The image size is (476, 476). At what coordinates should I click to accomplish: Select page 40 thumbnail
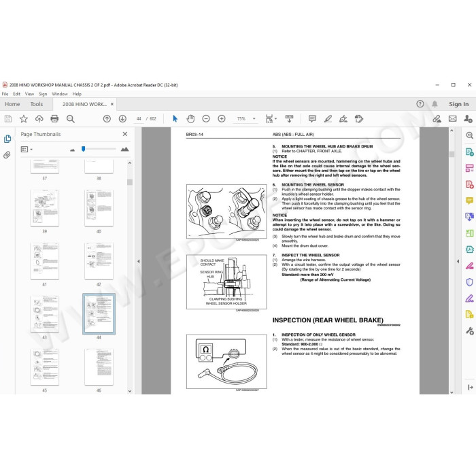[x=99, y=208]
